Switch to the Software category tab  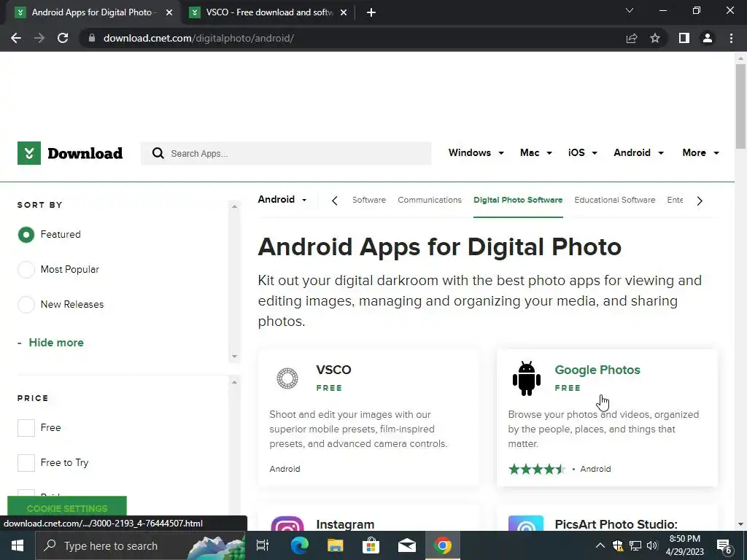pos(368,200)
